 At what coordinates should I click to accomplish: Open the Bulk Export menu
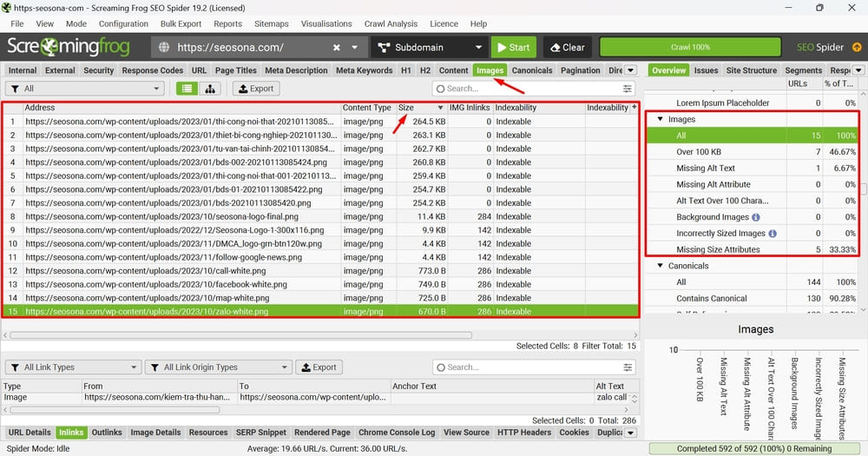click(x=181, y=23)
